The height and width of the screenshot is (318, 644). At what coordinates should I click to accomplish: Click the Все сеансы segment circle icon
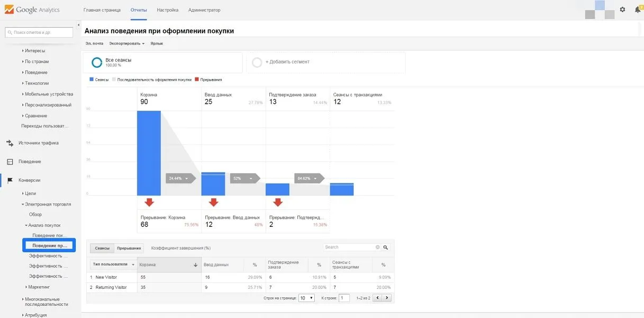tap(97, 63)
